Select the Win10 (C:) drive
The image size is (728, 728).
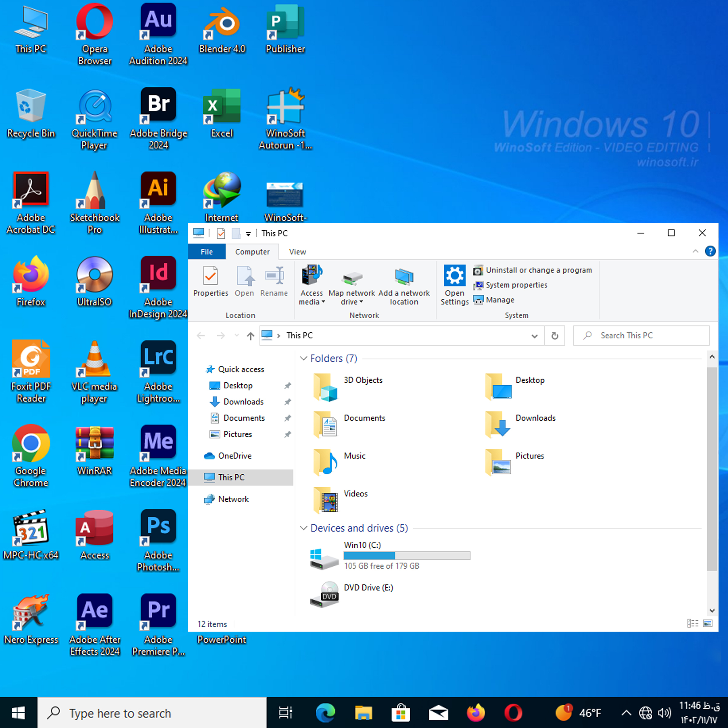coord(390,556)
